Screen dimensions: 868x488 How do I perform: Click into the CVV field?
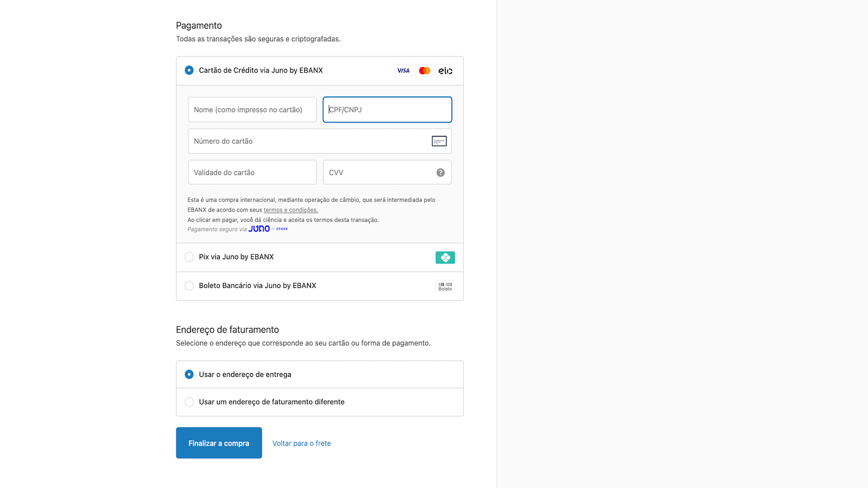(387, 172)
